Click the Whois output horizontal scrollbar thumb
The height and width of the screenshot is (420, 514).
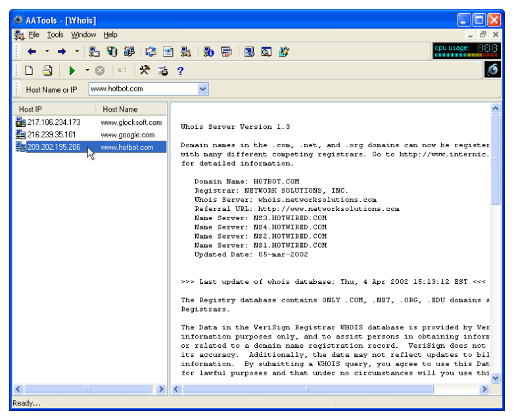coord(308,389)
